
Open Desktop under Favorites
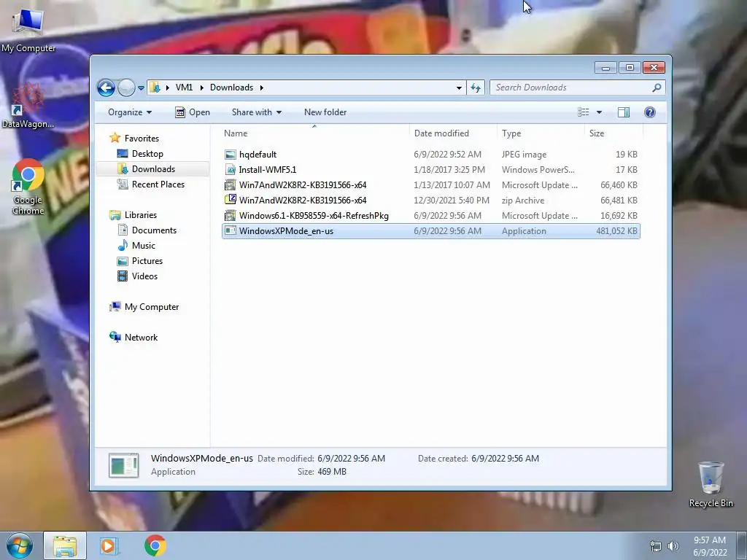coord(147,154)
